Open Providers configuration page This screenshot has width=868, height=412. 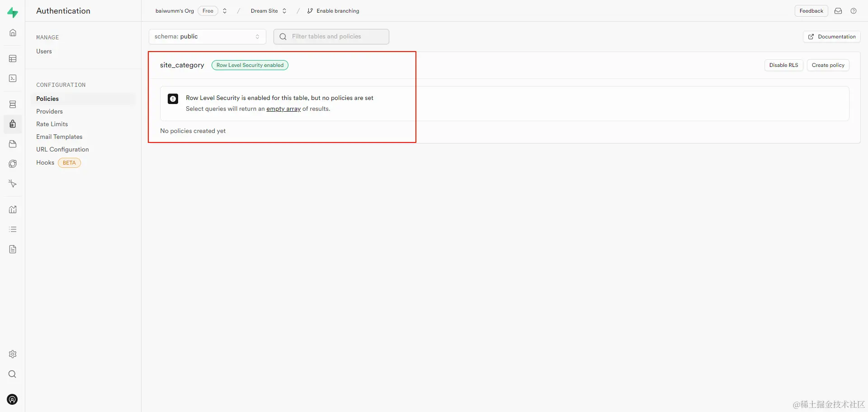click(49, 111)
